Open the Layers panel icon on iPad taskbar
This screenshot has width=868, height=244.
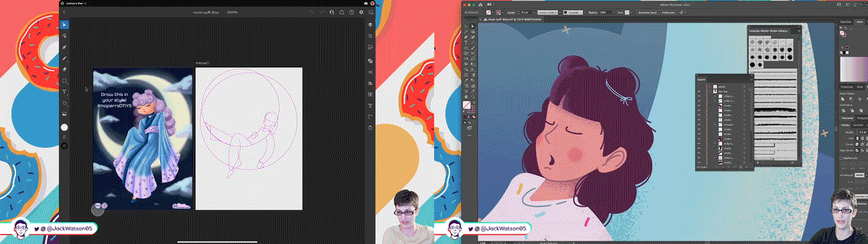click(x=370, y=24)
